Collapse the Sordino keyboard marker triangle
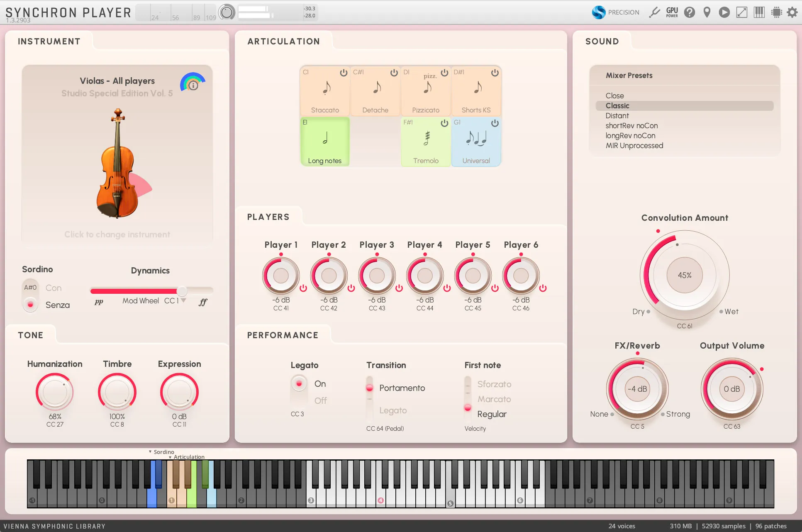Viewport: 802px width, 532px height. point(150,452)
